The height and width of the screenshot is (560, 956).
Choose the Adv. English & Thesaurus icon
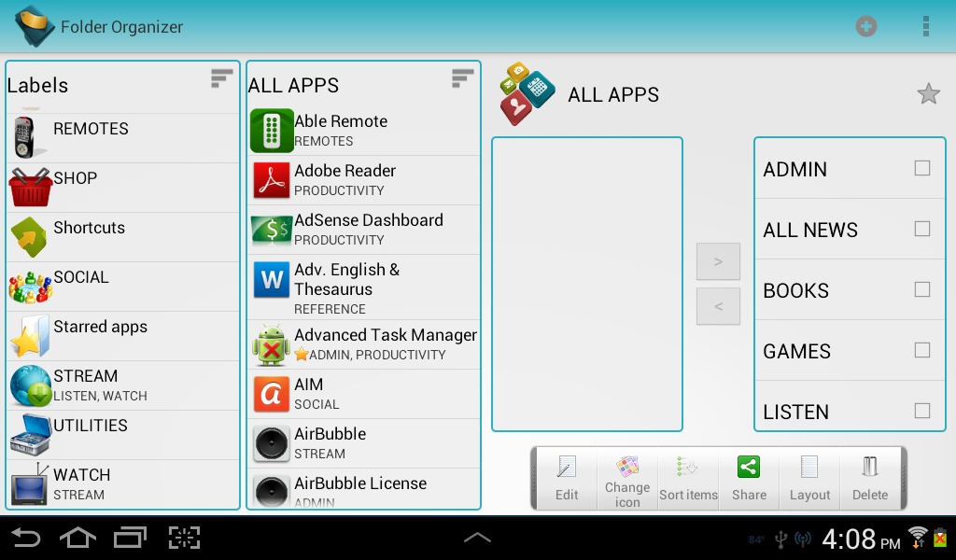(x=272, y=279)
